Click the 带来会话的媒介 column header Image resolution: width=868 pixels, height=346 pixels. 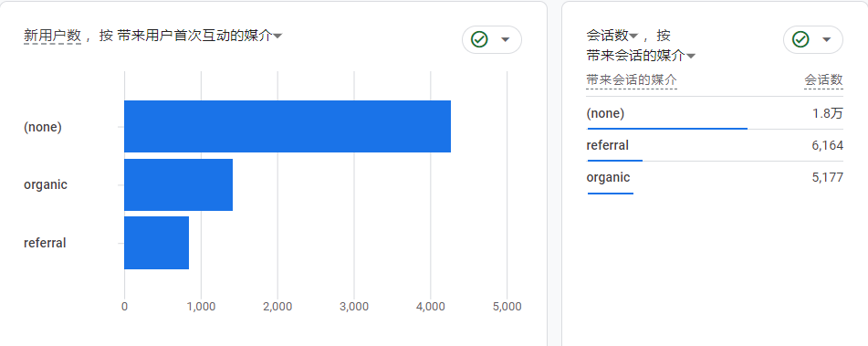(x=632, y=81)
